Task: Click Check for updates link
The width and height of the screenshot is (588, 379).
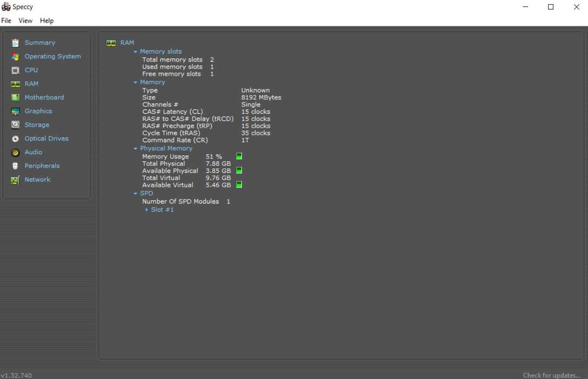Action: point(552,375)
